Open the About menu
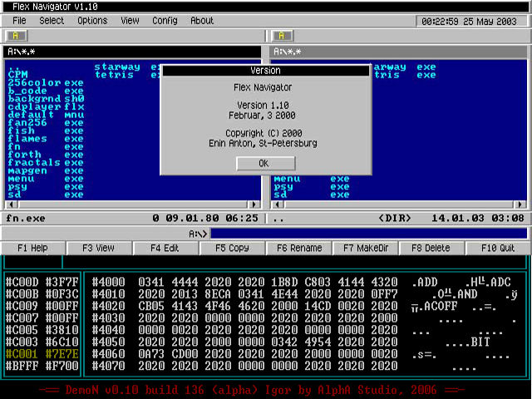Image resolution: width=532 pixels, height=399 pixels. pos(202,21)
